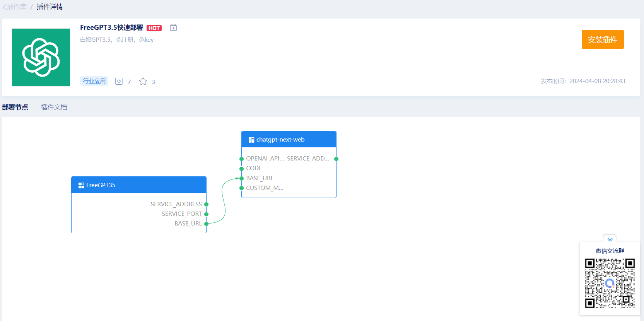
Task: Click FreeGPT35 BASE_URL output port dot
Action: [x=206, y=224]
